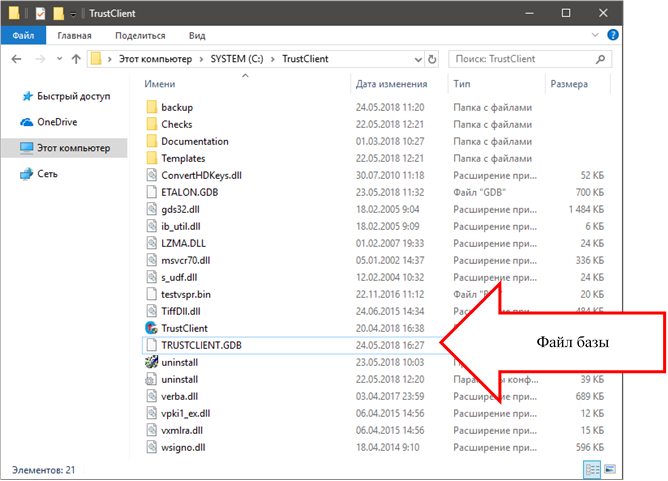
Task: Click the new folder quick access icon
Action: click(58, 14)
